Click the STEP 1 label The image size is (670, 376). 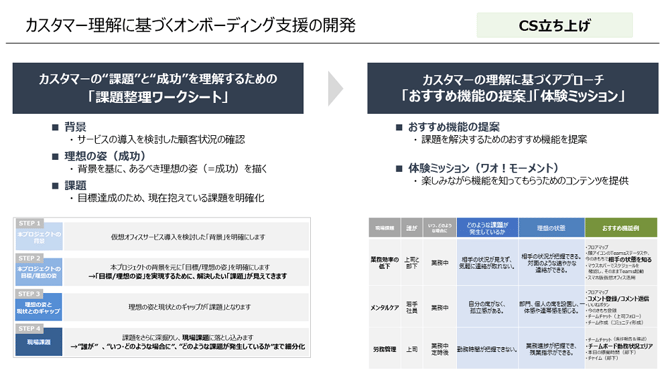point(29,223)
